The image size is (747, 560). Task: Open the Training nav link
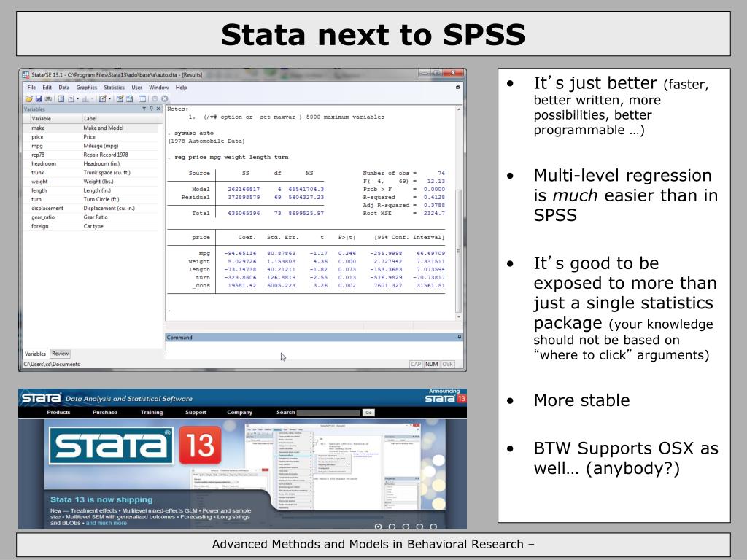click(152, 413)
